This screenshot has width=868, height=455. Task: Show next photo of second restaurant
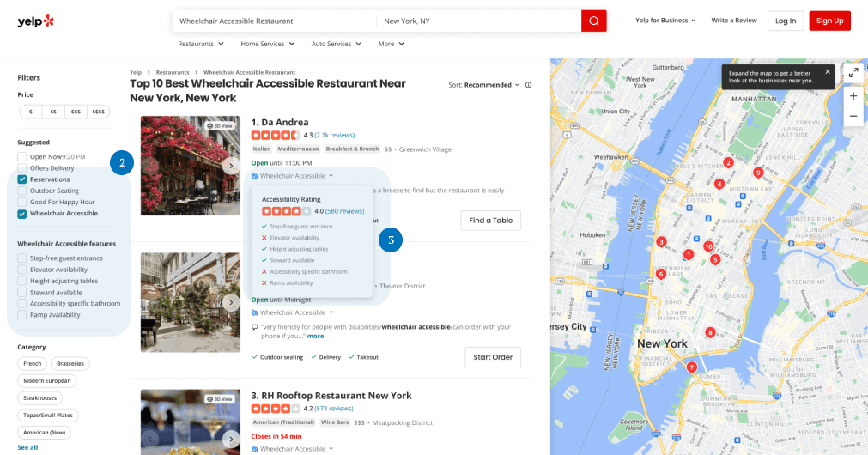pos(231,302)
